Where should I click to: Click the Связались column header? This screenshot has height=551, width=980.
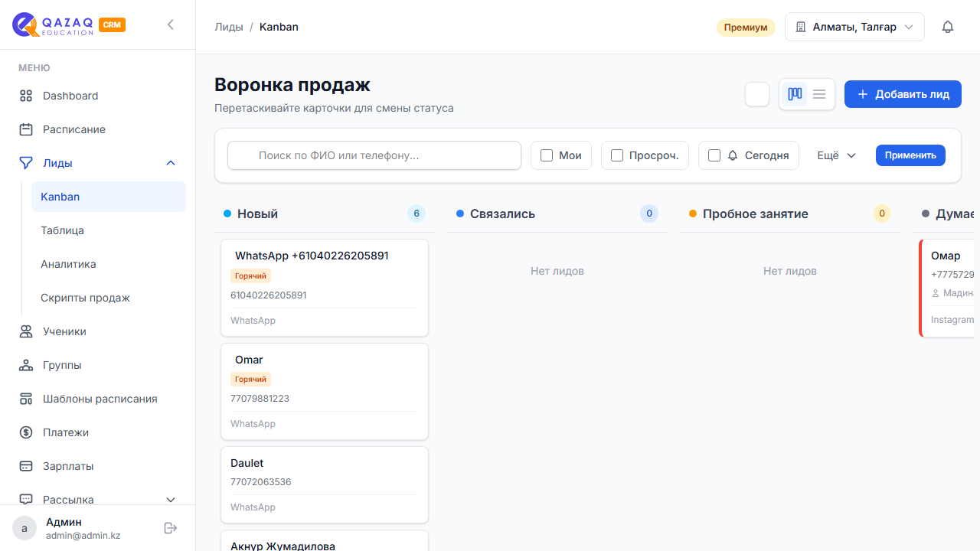(x=557, y=214)
